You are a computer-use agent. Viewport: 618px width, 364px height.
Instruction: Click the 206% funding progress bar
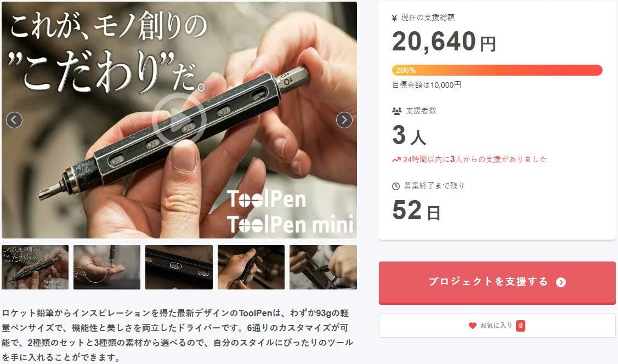[x=497, y=70]
